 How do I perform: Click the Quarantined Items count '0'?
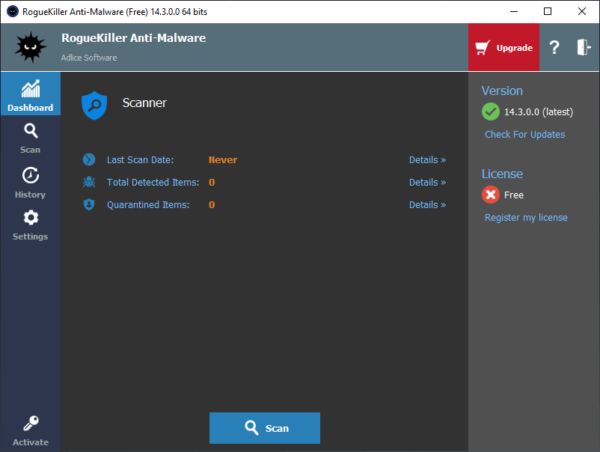212,205
